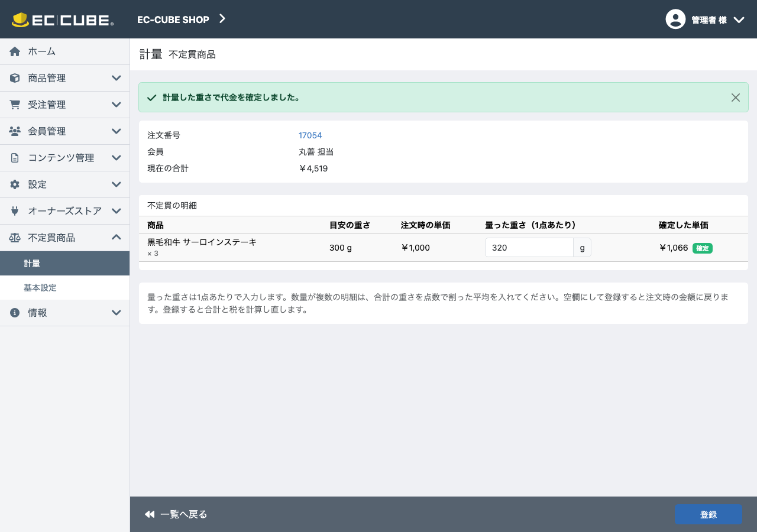This screenshot has width=757, height=532.
Task: Click the 300 g target weight cell
Action: tap(341, 248)
